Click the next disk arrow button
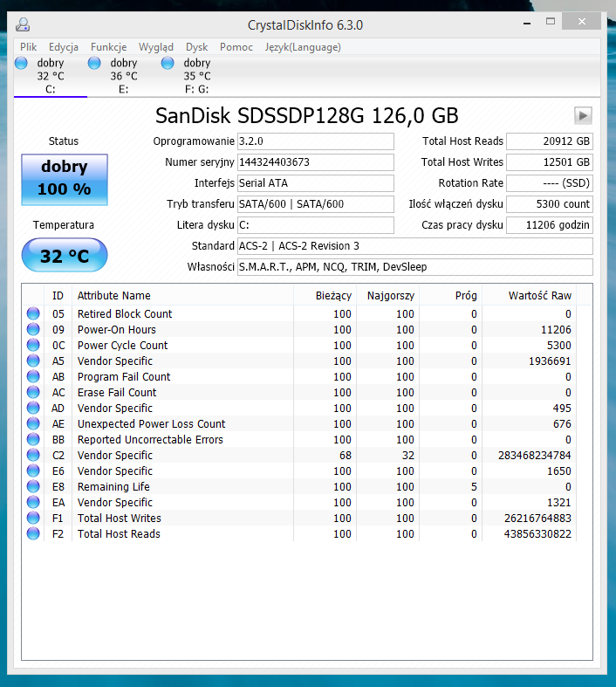This screenshot has height=687, width=616. point(583,116)
